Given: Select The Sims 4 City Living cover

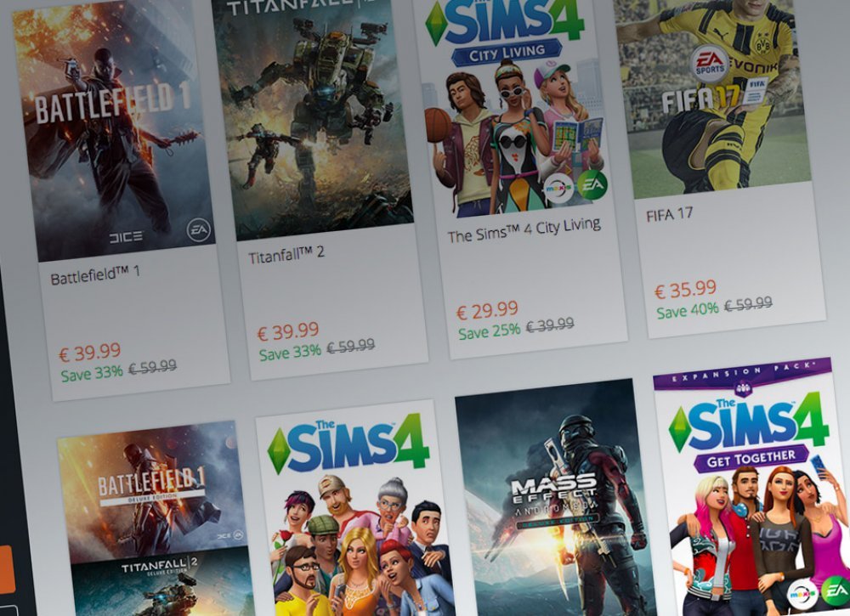Looking at the screenshot, I should [x=515, y=105].
